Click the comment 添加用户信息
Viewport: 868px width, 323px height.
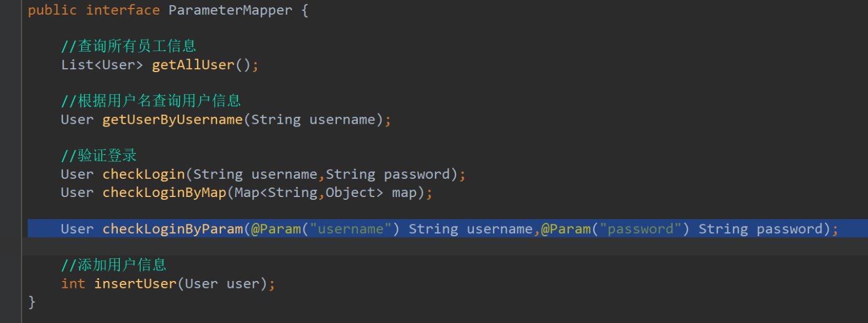pos(114,264)
